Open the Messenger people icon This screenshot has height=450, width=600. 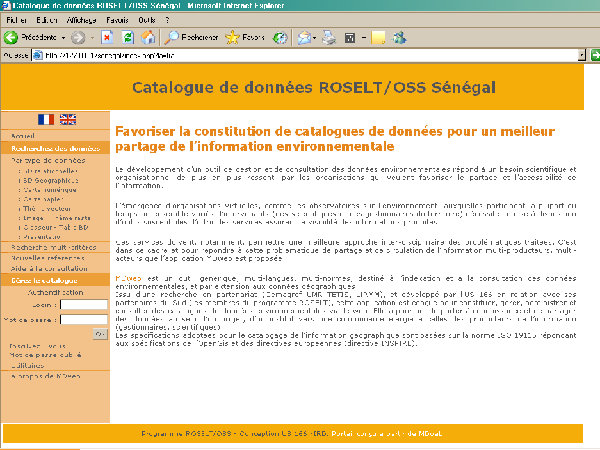[399, 38]
